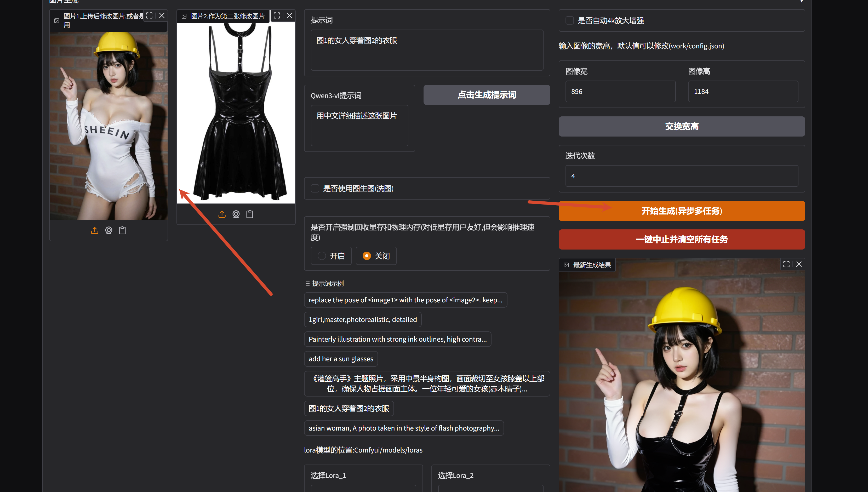868x492 pixels.
Task: Click the 点击生成提示词 button
Action: click(487, 95)
